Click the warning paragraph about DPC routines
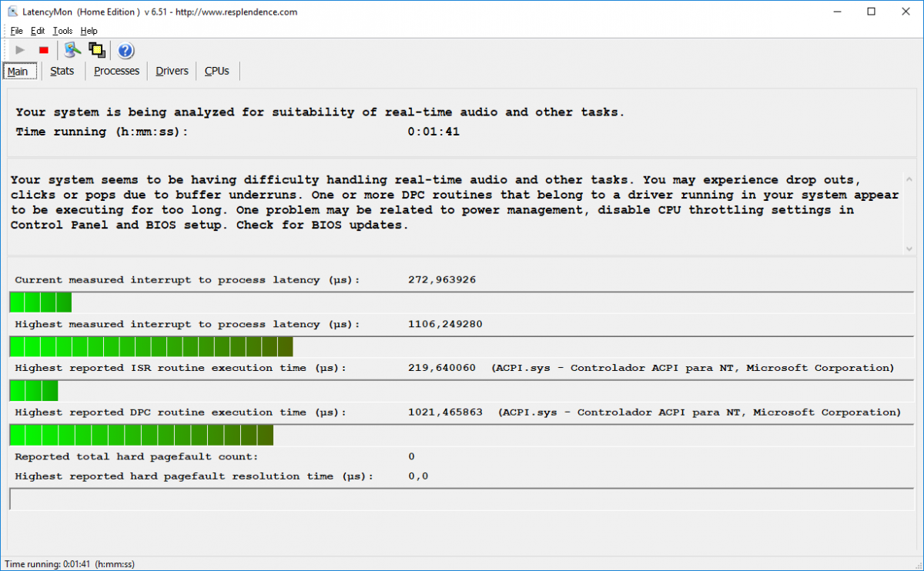The width and height of the screenshot is (924, 571). tap(454, 202)
